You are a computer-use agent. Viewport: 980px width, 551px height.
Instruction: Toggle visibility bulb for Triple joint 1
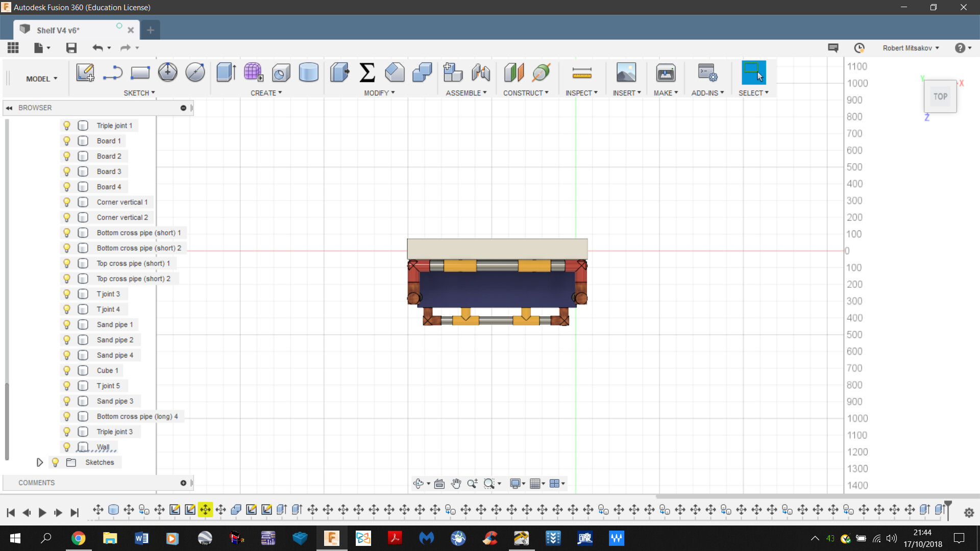pyautogui.click(x=67, y=126)
